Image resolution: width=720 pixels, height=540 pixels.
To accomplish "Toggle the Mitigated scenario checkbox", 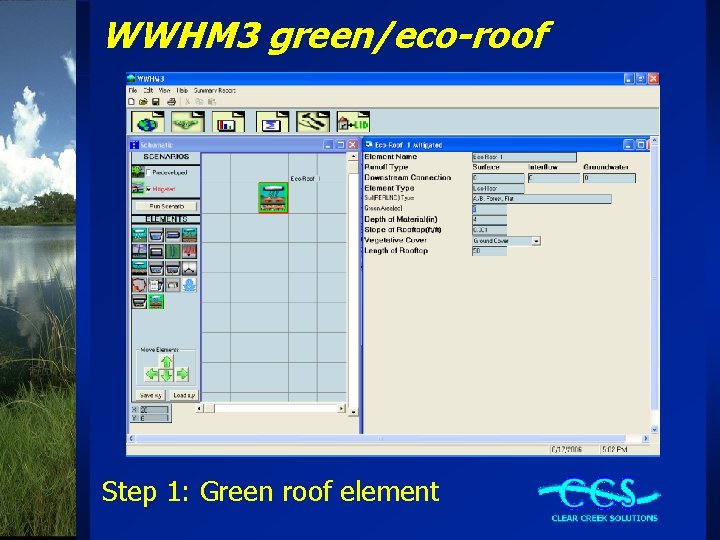I will 148,189.
